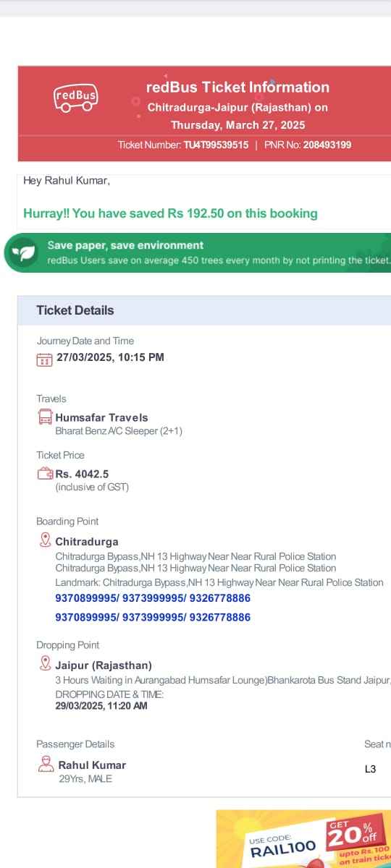Click the wallet icon beside Rs. 4042.5
This screenshot has height=868, width=391.
[45, 474]
